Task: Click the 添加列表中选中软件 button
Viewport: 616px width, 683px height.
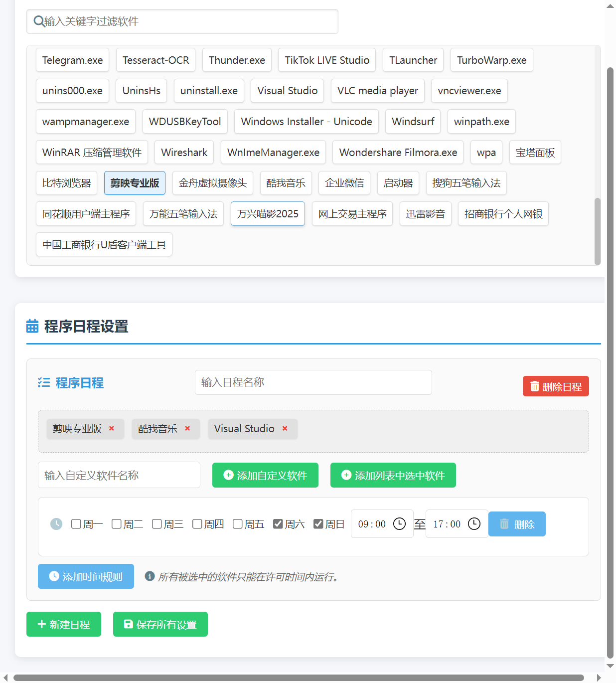Action: click(393, 475)
